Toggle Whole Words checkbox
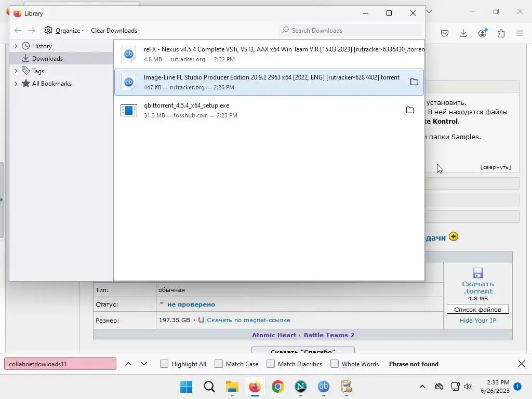This screenshot has height=399, width=532. tap(335, 364)
